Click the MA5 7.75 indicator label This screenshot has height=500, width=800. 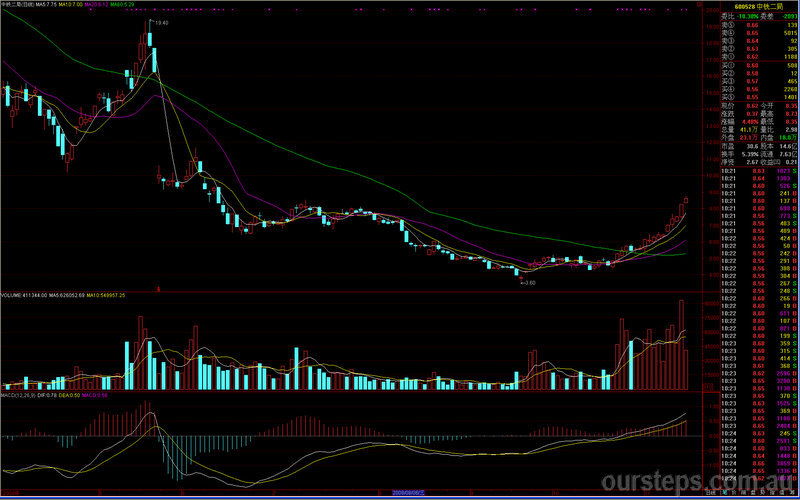(46, 5)
